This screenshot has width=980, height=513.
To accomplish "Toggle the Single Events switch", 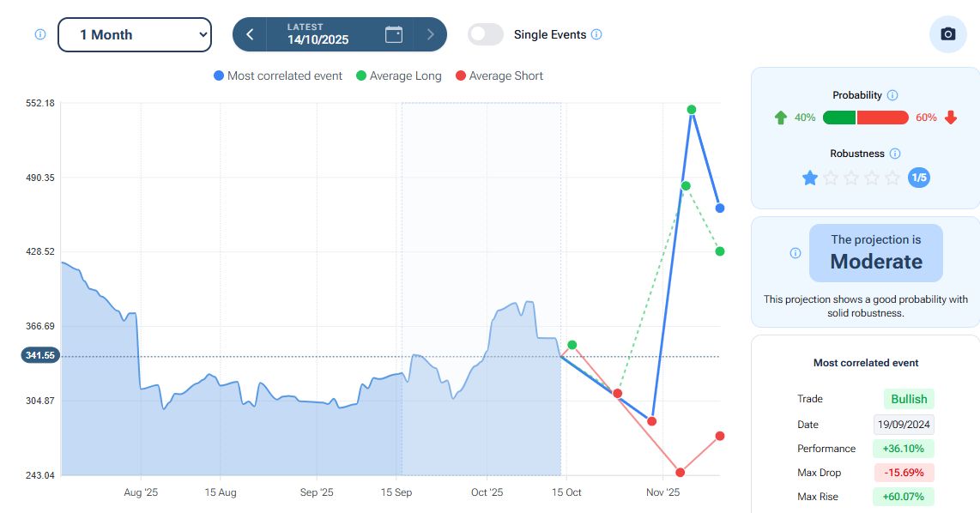I will coord(486,34).
